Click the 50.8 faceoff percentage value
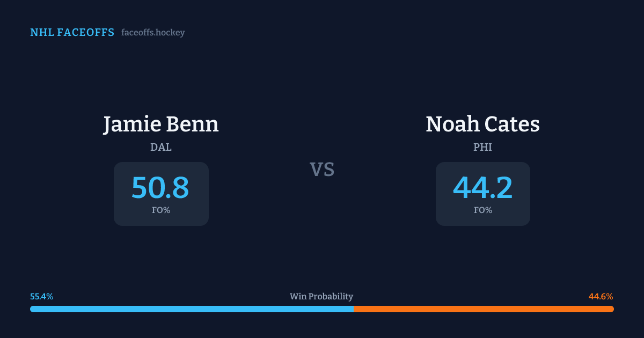 pyautogui.click(x=160, y=188)
